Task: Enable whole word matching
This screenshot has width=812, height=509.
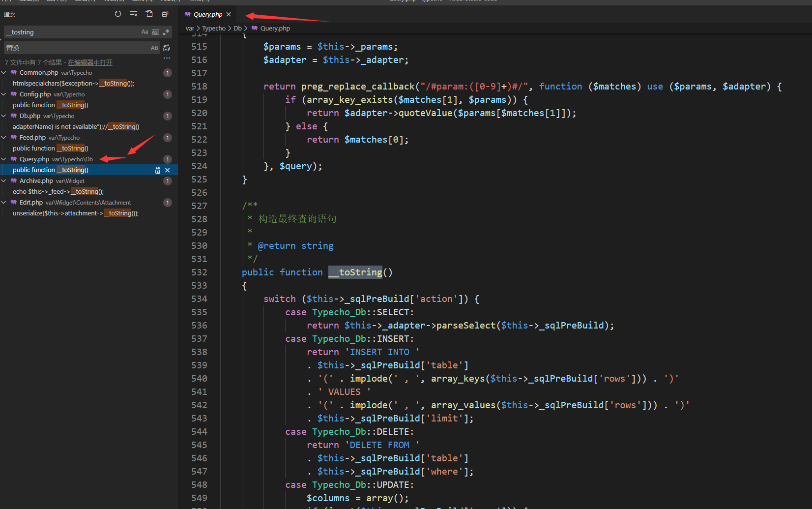Action: click(155, 31)
